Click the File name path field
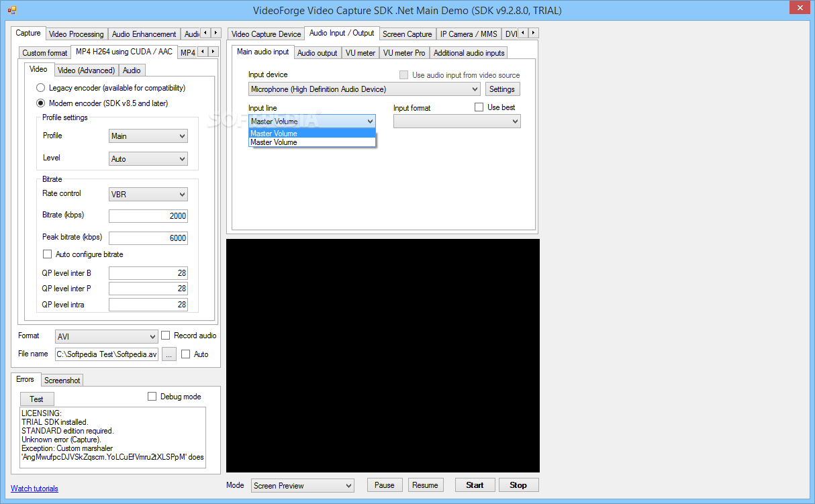This screenshot has width=815, height=504. click(107, 354)
